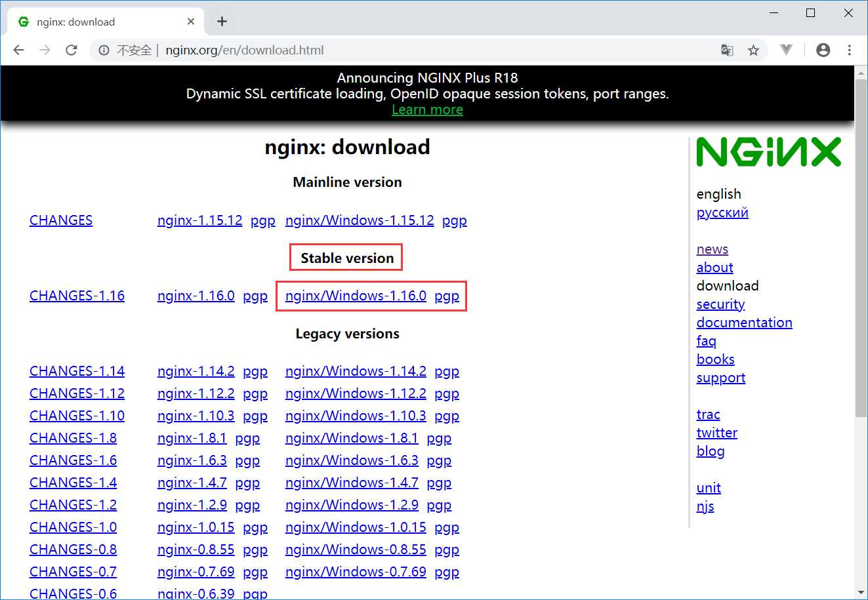Image resolution: width=868 pixels, height=600 pixels.
Task: Download nginx-1.16.0 source
Action: coord(196,296)
